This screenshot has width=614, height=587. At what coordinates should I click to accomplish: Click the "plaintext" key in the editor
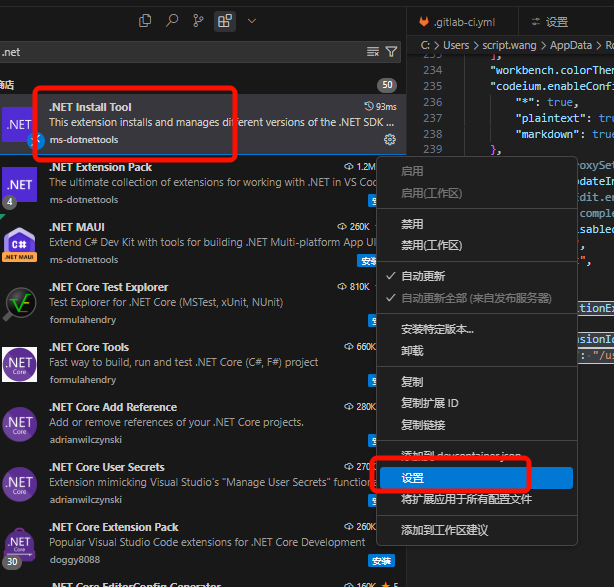[x=553, y=118]
